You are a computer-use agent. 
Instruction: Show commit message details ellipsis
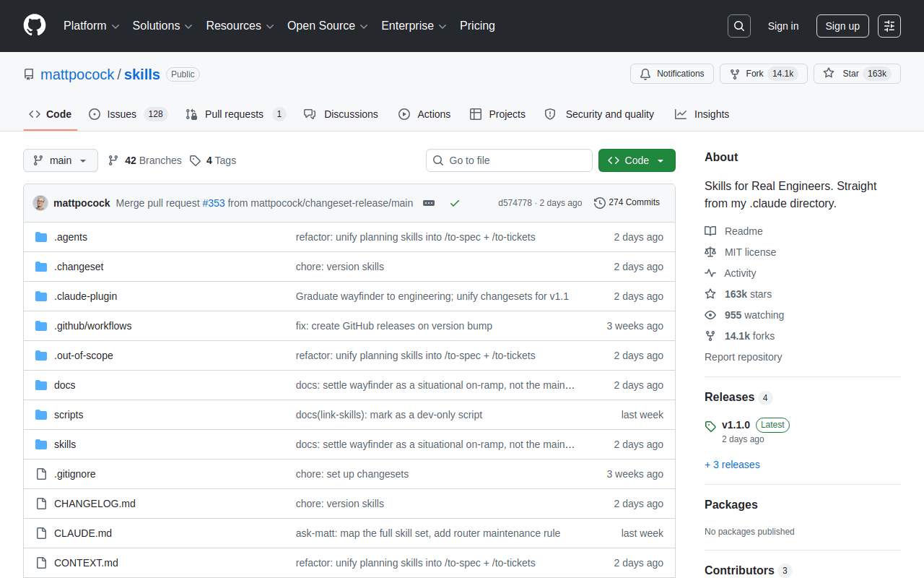point(429,203)
